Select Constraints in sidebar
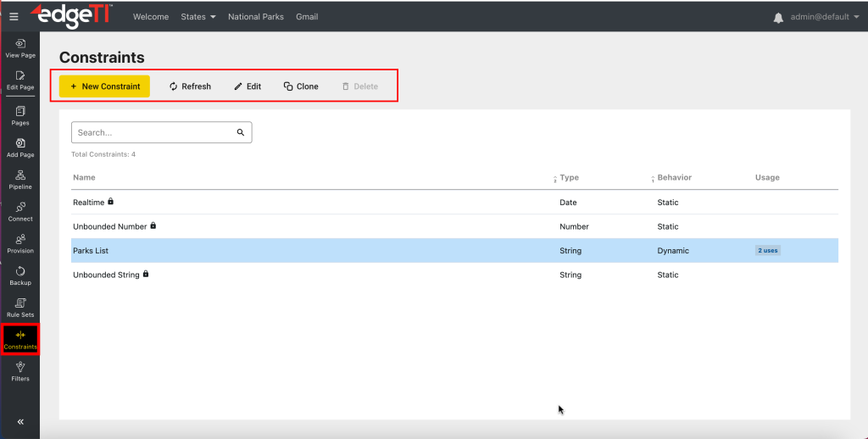The height and width of the screenshot is (439, 868). pyautogui.click(x=20, y=340)
